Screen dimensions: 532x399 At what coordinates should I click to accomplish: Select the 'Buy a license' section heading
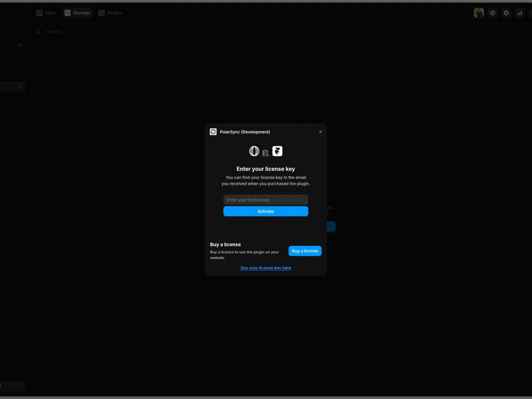tap(225, 245)
